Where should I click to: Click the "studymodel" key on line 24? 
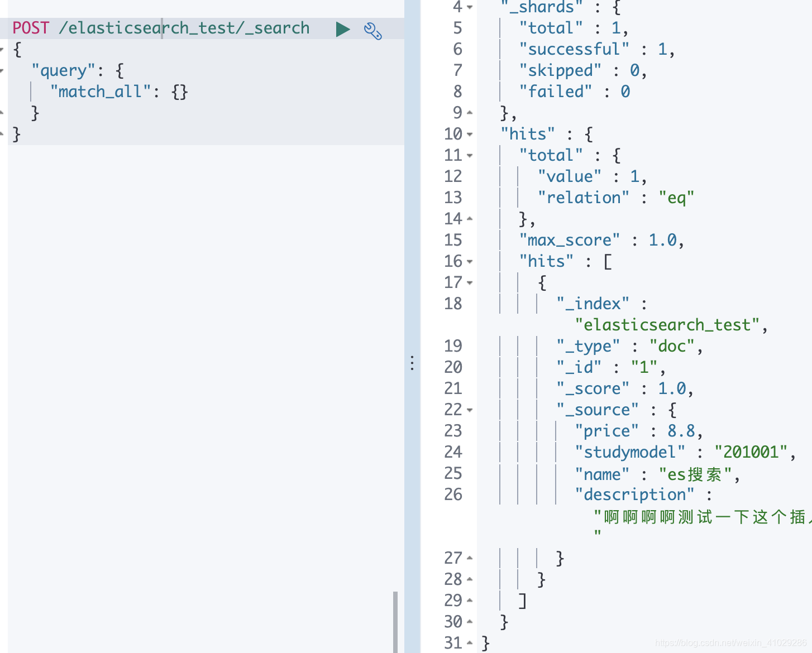(630, 452)
